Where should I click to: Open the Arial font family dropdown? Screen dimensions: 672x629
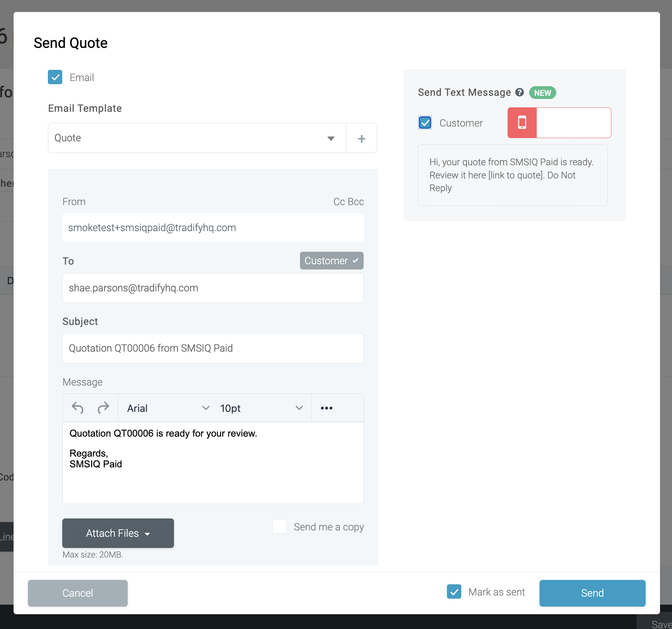[x=206, y=408]
